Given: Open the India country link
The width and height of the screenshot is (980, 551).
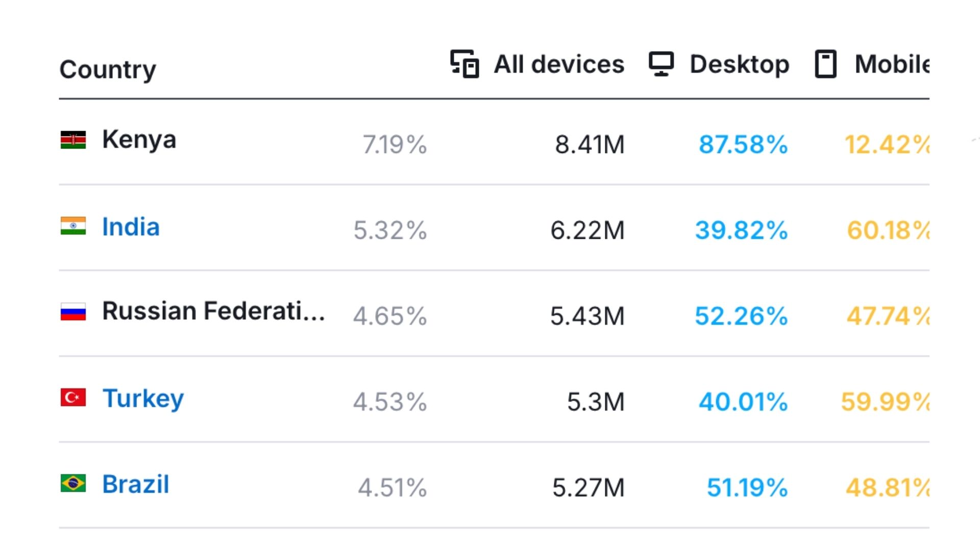Looking at the screenshot, I should (x=131, y=227).
